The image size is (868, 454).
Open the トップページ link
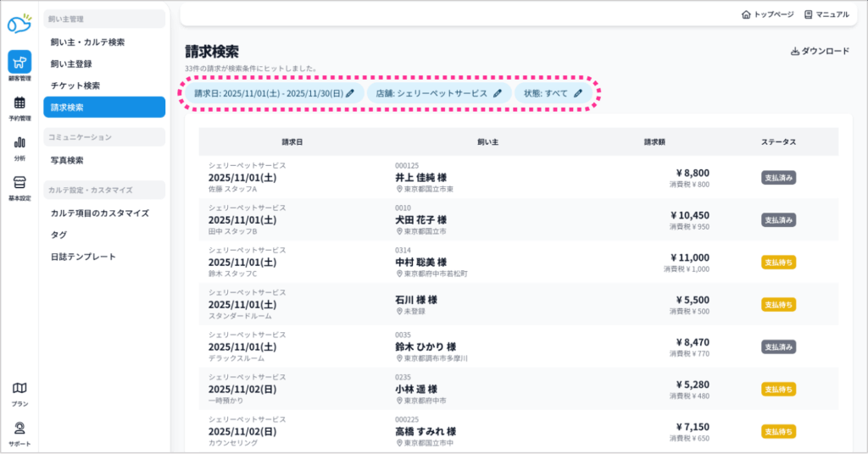pos(768,14)
